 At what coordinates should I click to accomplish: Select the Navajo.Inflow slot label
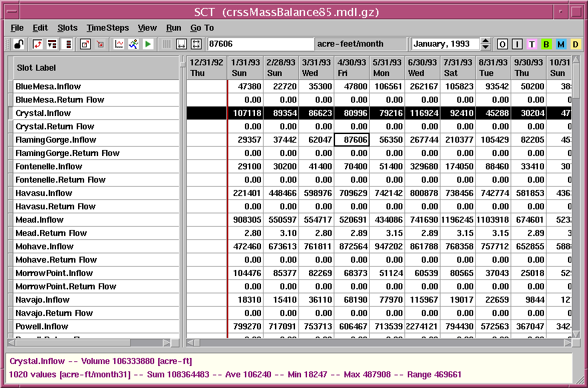96,300
